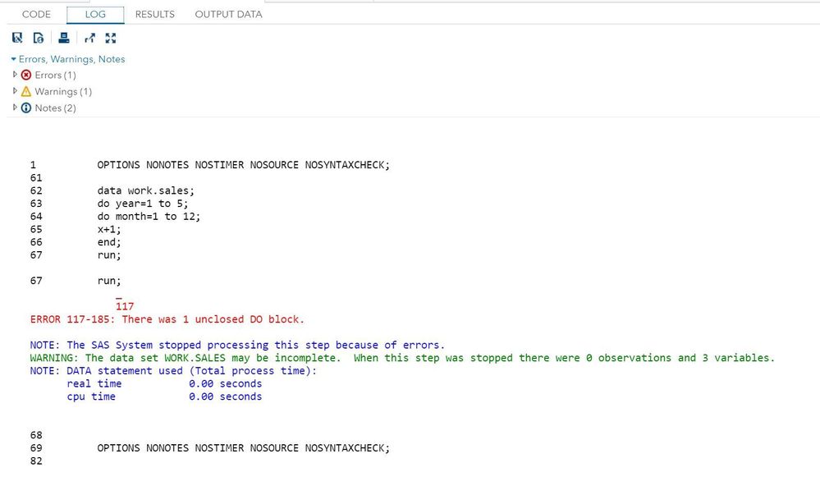This screenshot has width=820, height=504.
Task: Click the NOTE DATA statement used line
Action: [x=173, y=371]
